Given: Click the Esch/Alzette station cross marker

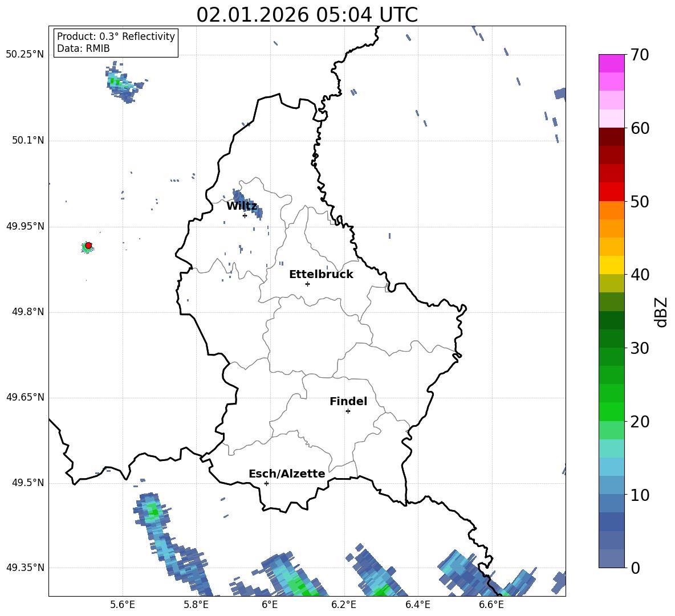Looking at the screenshot, I should click(x=266, y=483).
